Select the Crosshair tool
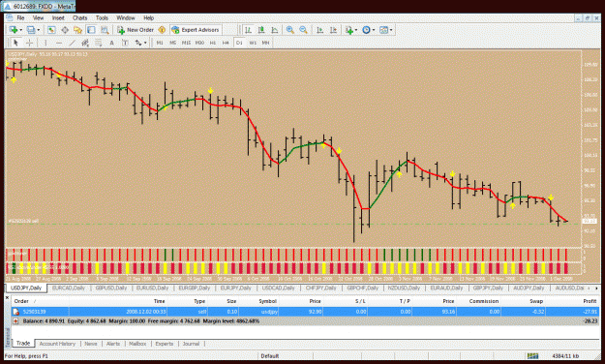This screenshot has height=364, width=605. pos(29,43)
